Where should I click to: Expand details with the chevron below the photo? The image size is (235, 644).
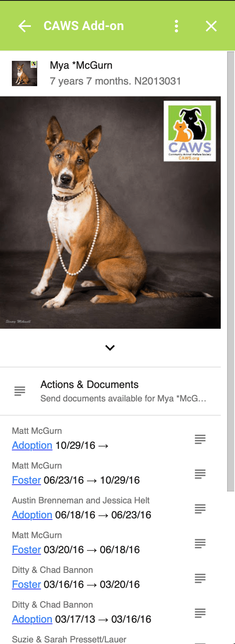110,348
